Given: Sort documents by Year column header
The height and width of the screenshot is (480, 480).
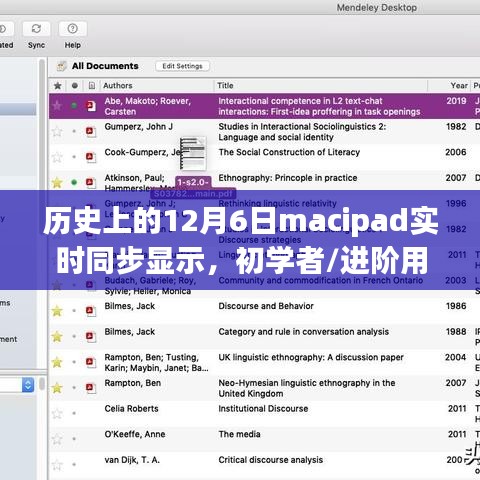Looking at the screenshot, I should (x=459, y=86).
